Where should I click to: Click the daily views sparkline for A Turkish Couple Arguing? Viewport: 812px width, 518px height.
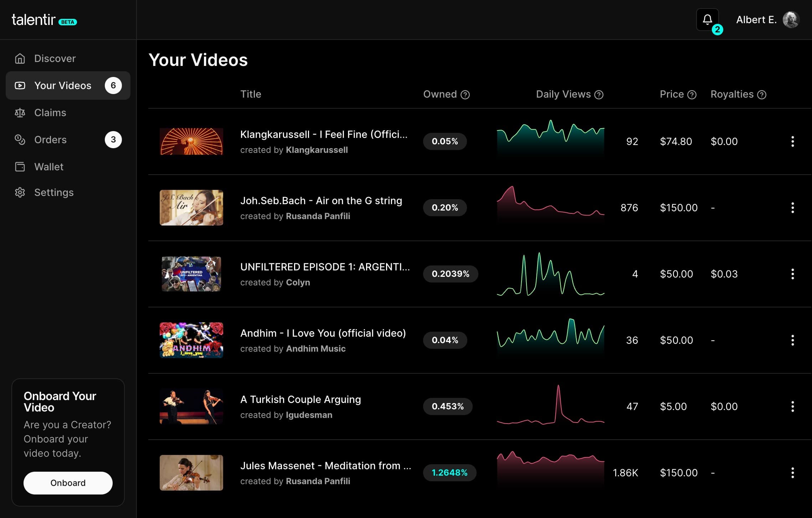[551, 406]
